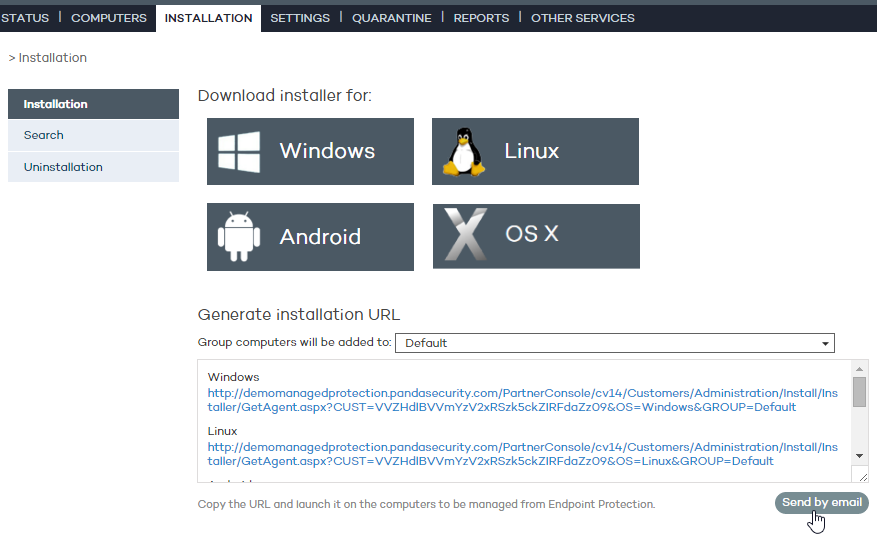This screenshot has width=877, height=539.
Task: Download the Linux installer
Action: (x=535, y=152)
